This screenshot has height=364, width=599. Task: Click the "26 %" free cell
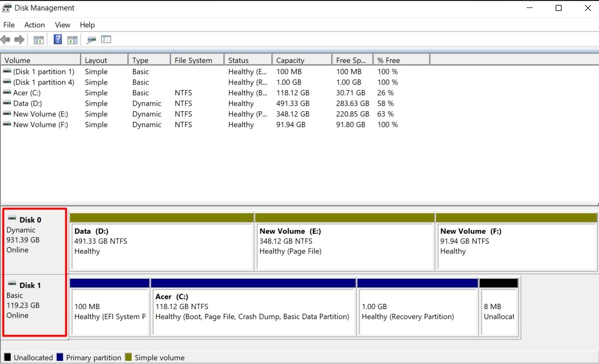click(x=386, y=93)
